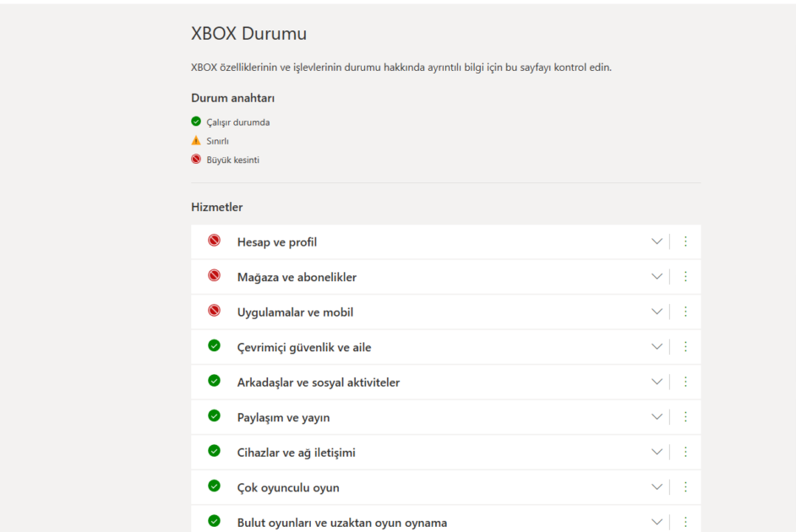Open more options for Çevrimiçi güvenlik ve aile

point(685,346)
